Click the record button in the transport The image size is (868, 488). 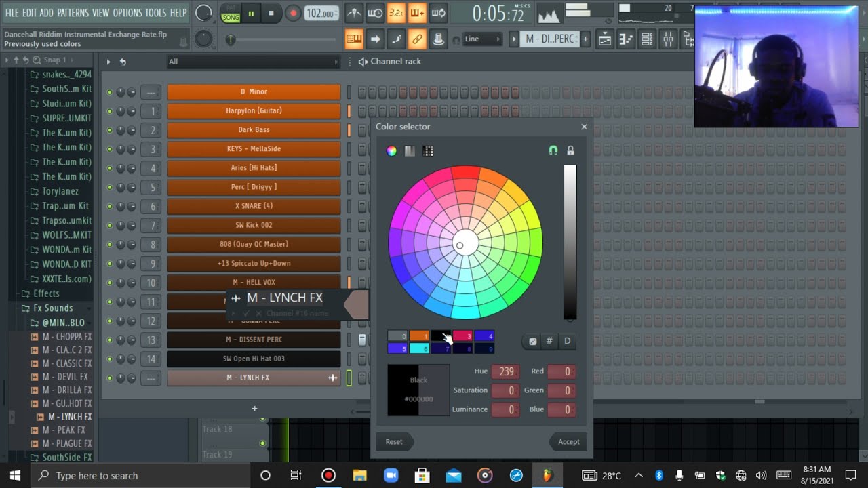coord(293,13)
